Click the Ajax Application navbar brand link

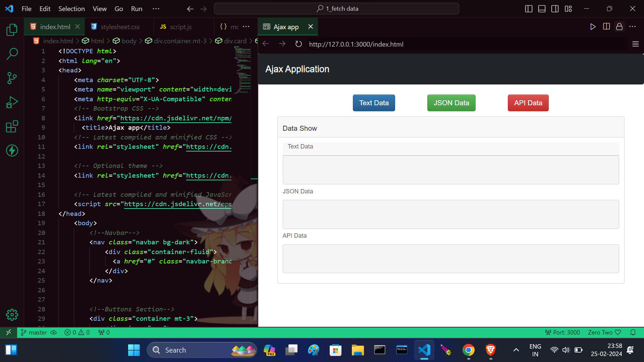tap(297, 69)
